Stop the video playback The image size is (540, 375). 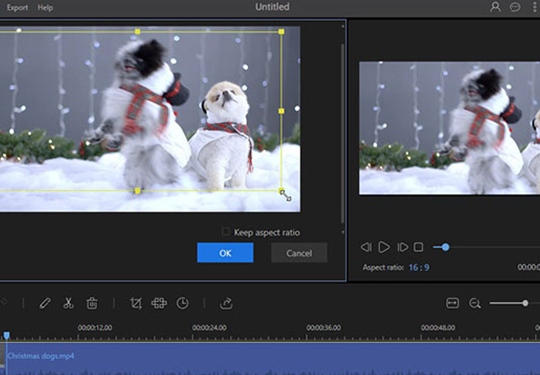click(x=418, y=247)
